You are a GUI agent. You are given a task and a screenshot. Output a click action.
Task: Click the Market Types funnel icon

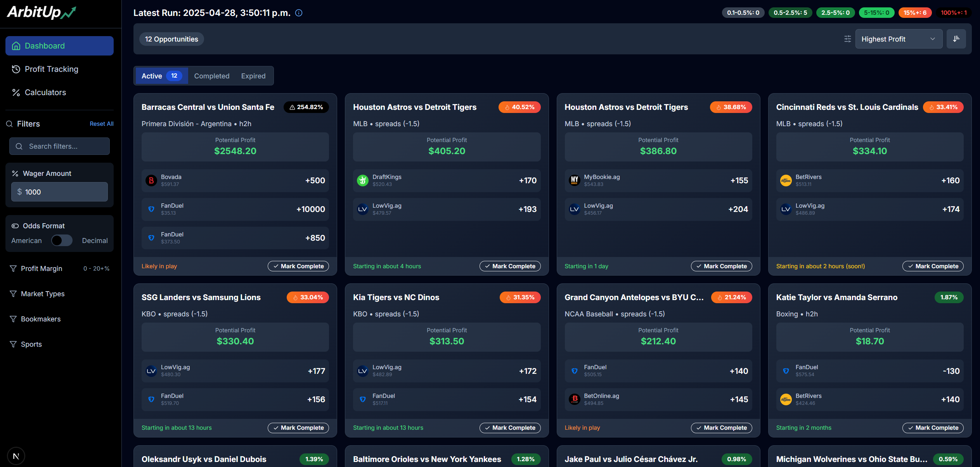[13, 294]
